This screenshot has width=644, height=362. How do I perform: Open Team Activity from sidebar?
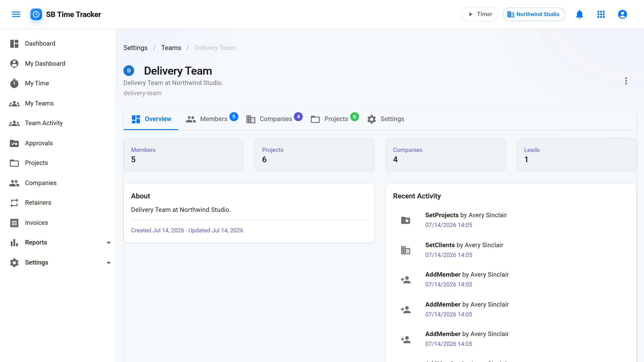(x=58, y=123)
